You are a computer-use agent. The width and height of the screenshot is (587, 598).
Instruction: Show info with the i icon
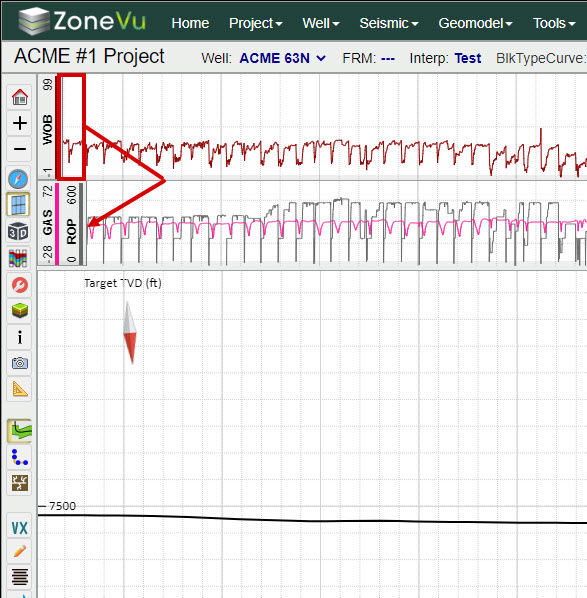[x=19, y=337]
